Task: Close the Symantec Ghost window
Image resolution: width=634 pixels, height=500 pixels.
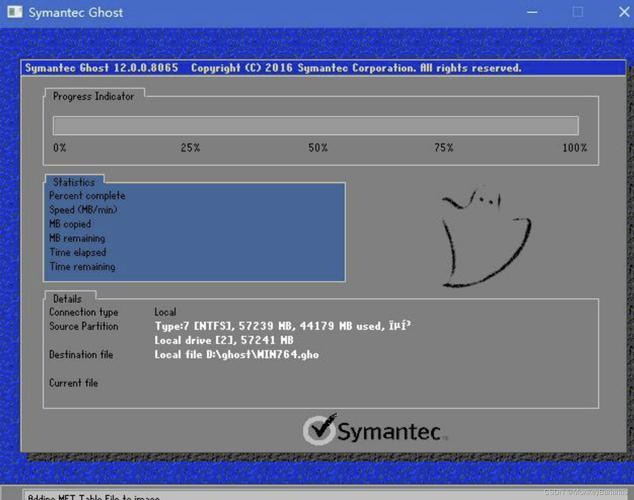Action: pos(624,12)
